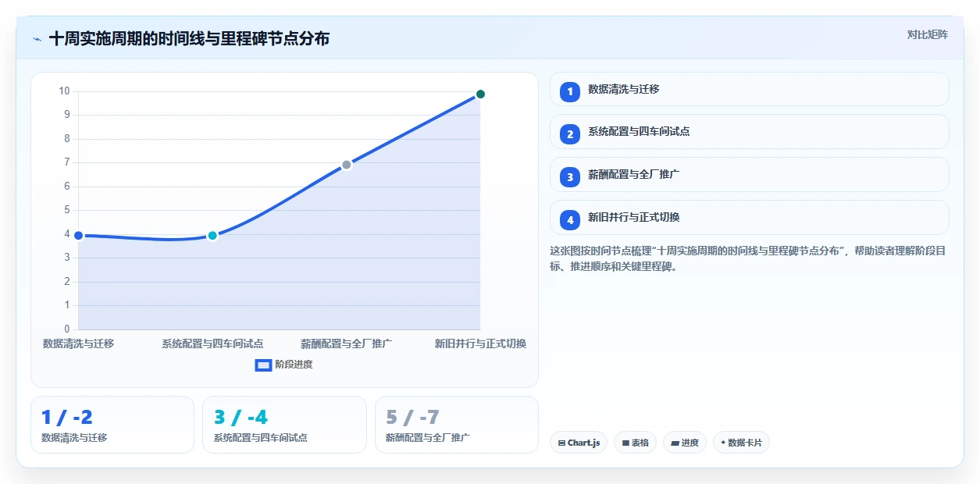Click the y-axis value 5

67,210
